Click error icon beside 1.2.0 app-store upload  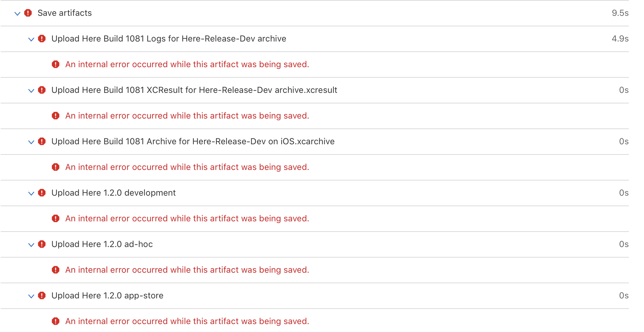coord(42,295)
